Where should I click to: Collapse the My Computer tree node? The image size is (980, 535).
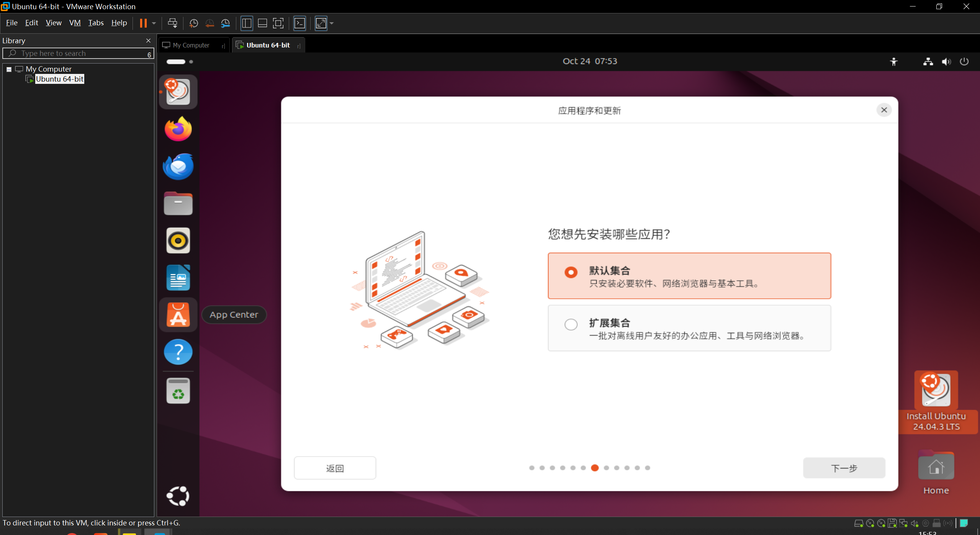click(x=9, y=69)
